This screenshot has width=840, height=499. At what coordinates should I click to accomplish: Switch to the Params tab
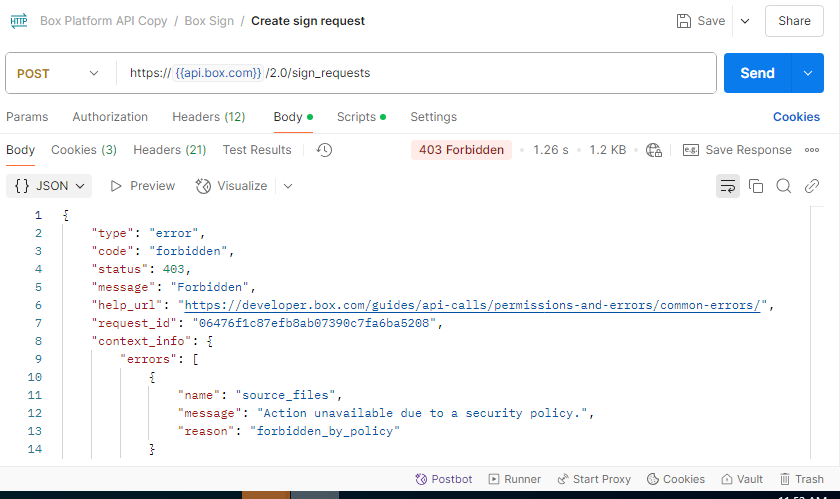click(x=27, y=117)
